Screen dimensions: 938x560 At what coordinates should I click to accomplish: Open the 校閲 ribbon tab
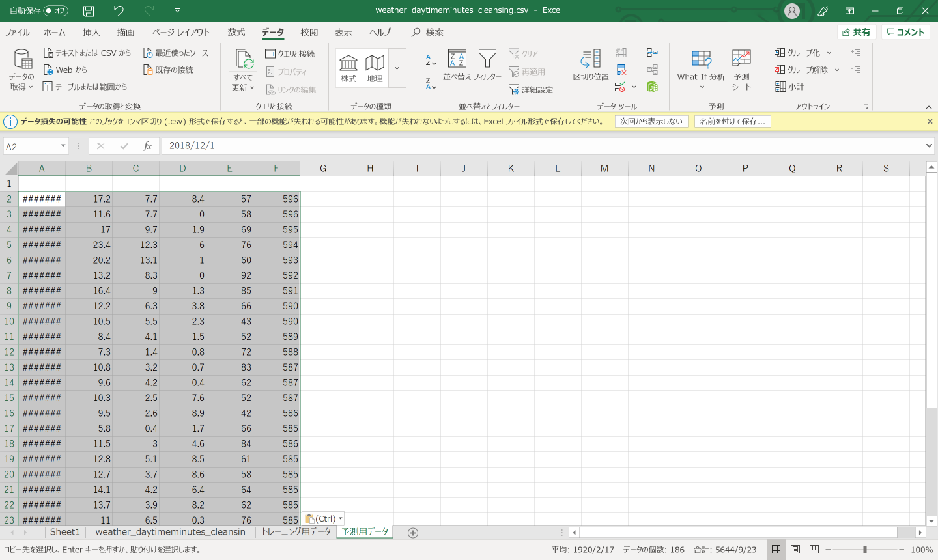(309, 32)
